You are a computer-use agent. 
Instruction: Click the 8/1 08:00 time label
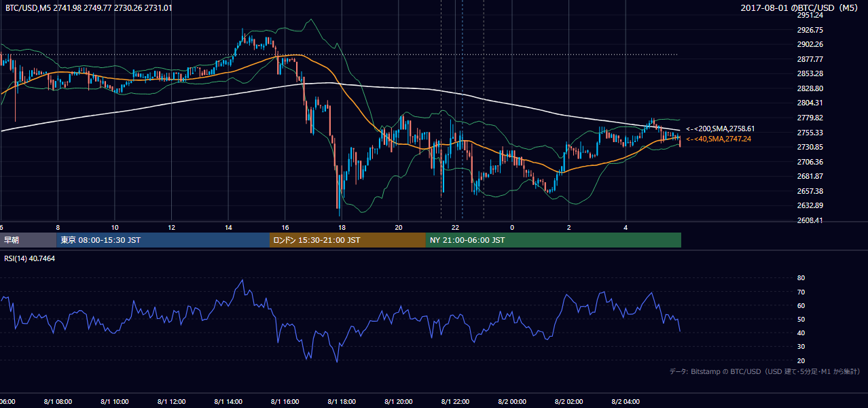tap(58, 401)
